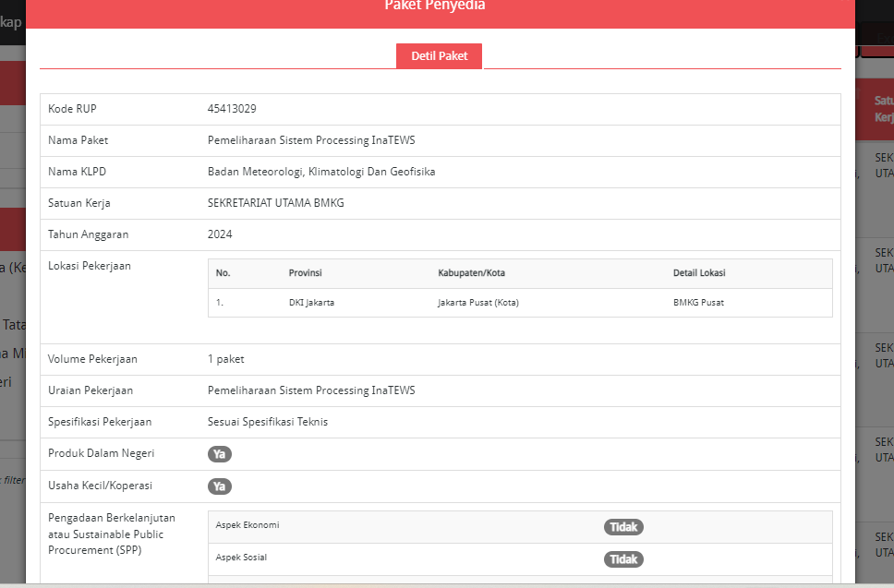Select Sesuai Spesifikasi Teknis text
The image size is (894, 588).
[x=268, y=422]
